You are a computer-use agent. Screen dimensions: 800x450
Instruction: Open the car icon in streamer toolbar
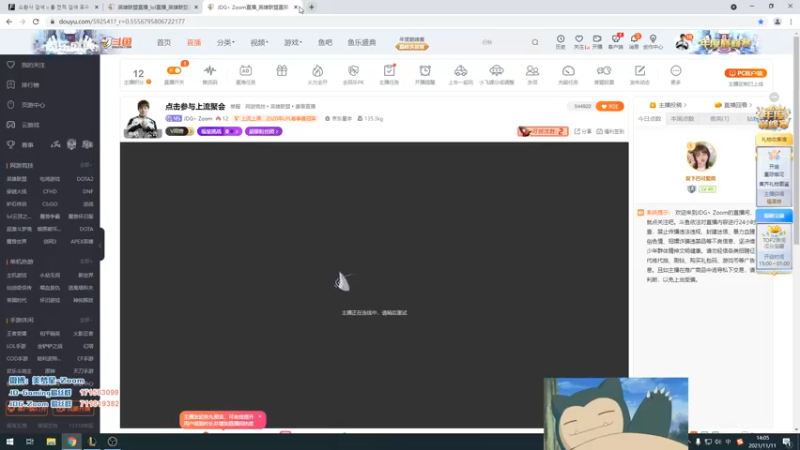[x=461, y=70]
